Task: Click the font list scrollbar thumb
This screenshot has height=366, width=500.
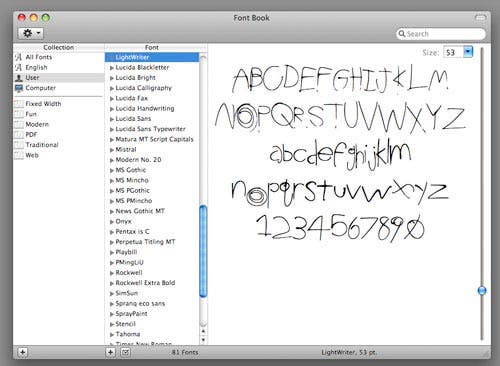Action: [x=203, y=251]
